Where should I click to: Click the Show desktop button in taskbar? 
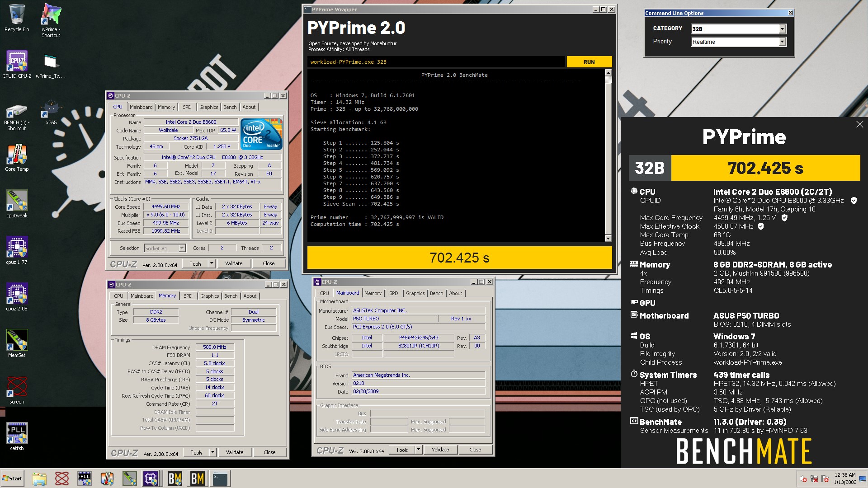tap(863, 479)
